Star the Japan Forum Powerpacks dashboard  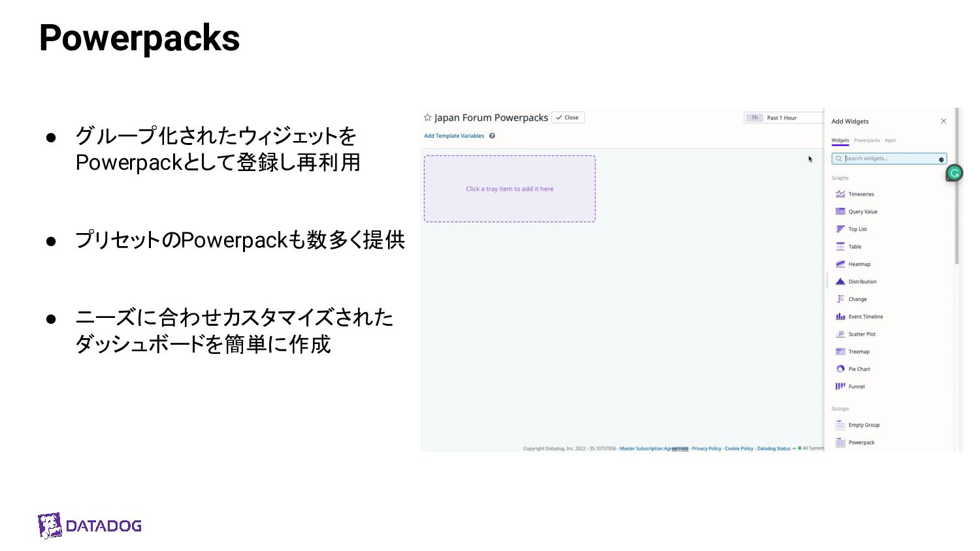[427, 118]
